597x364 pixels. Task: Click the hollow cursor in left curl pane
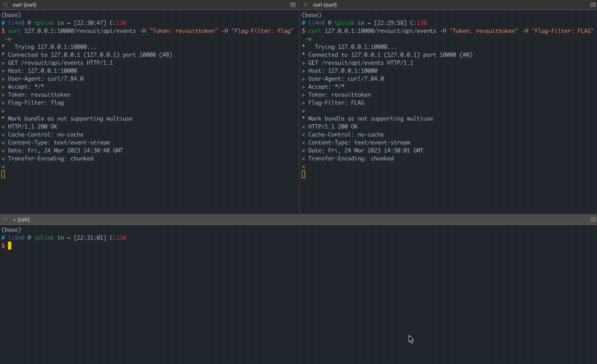pos(3,174)
